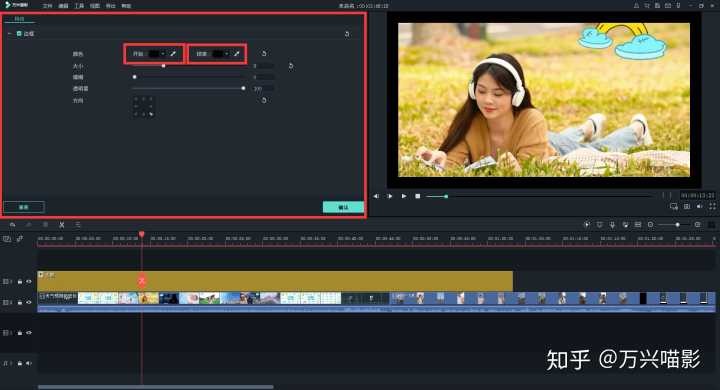Open the 帮助 menu

(x=126, y=6)
